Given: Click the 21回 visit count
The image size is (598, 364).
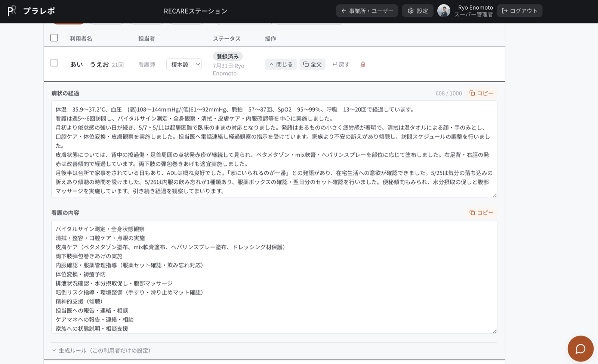Looking at the screenshot, I should (x=118, y=65).
